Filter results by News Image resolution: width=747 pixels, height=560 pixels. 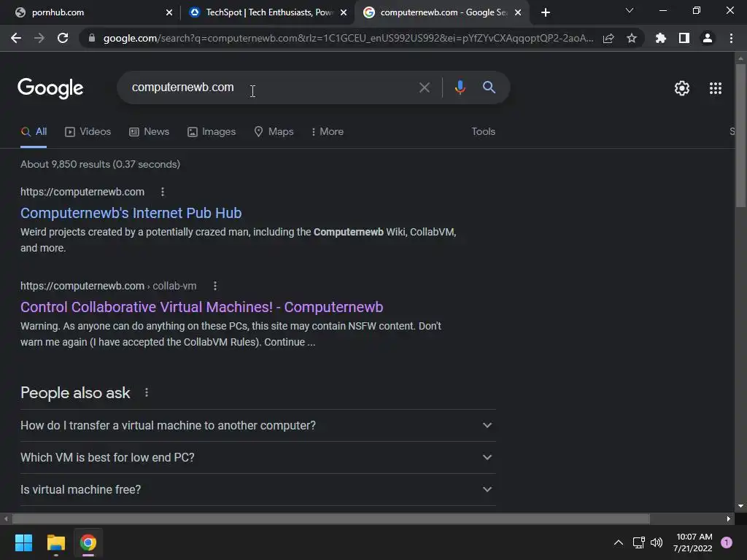point(149,132)
